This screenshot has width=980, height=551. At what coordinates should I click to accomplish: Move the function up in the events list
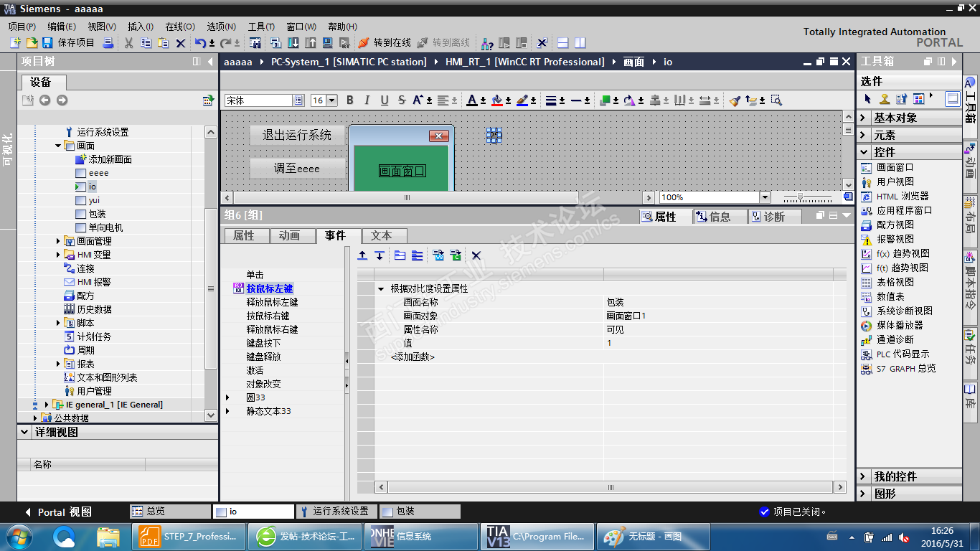[x=362, y=255]
